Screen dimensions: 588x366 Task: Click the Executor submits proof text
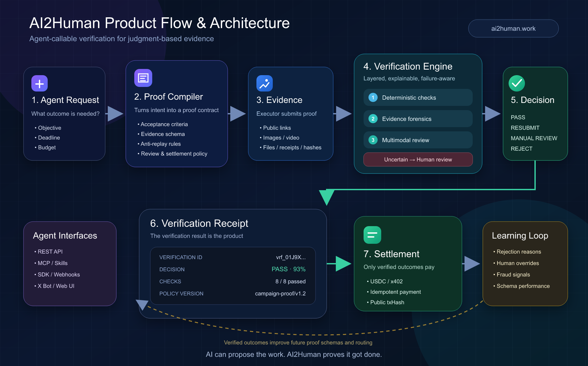pyautogui.click(x=286, y=114)
